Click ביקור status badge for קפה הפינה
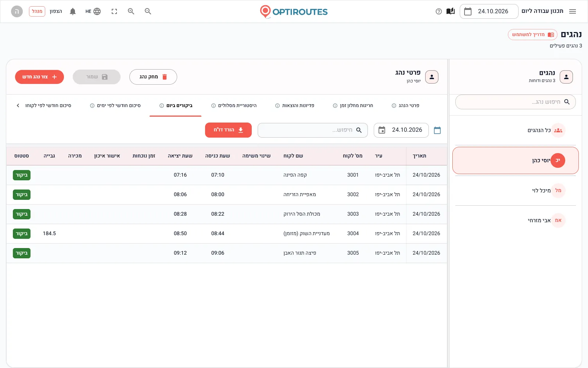 click(22, 175)
